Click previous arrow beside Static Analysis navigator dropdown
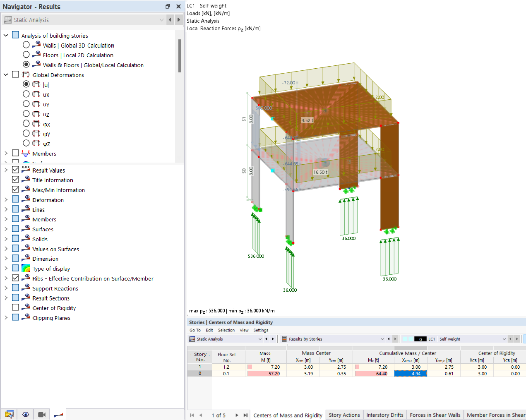 (170, 19)
